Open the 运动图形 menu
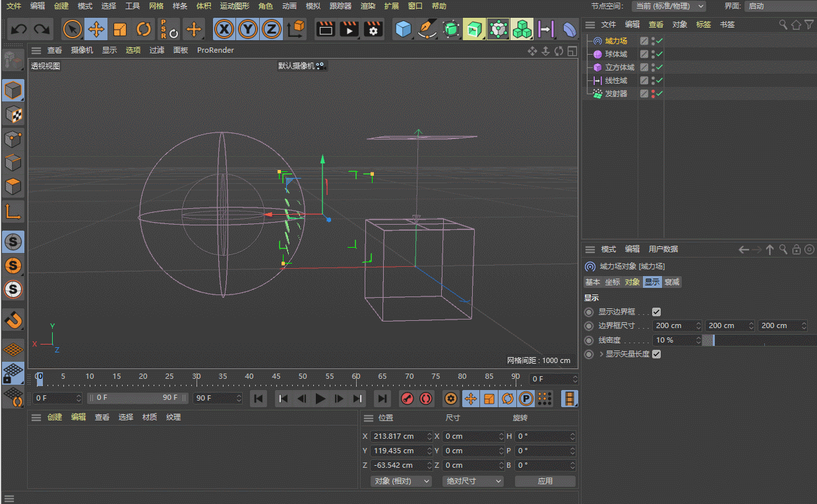Screen dimensions: 817x504 tap(235, 6)
